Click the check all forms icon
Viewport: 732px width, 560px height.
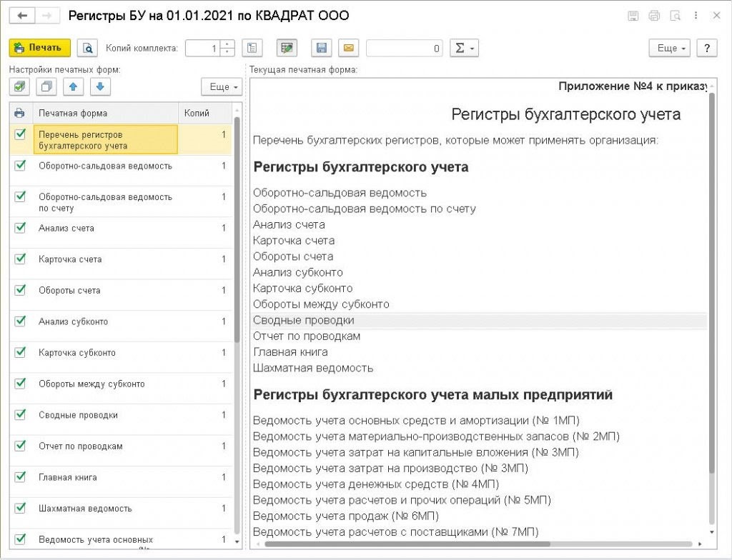click(20, 86)
